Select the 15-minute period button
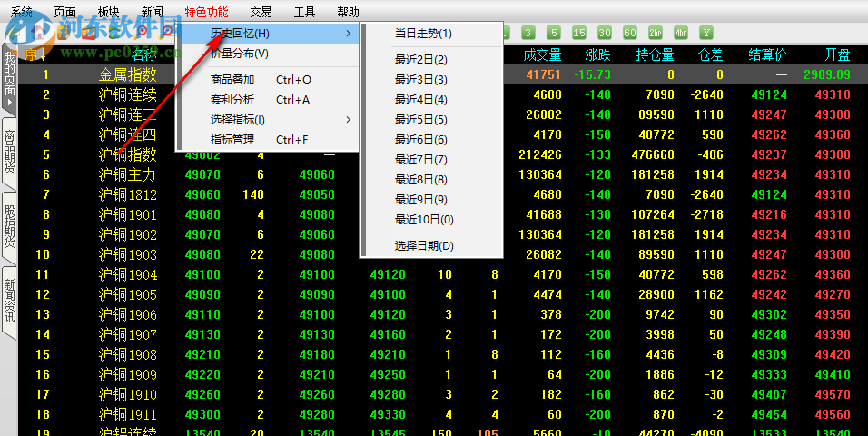 (579, 33)
